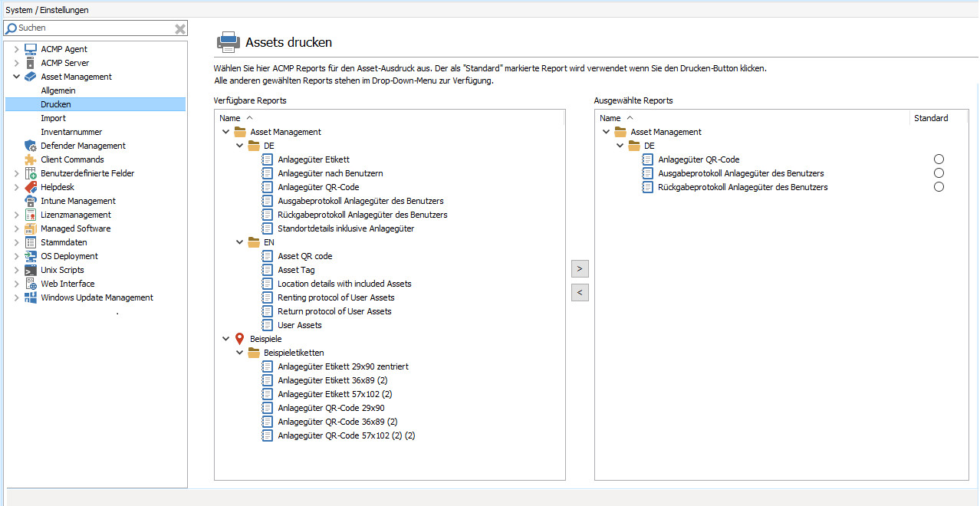Click the left arrow to remove a report
Image resolution: width=980 pixels, height=506 pixels.
[x=579, y=292]
